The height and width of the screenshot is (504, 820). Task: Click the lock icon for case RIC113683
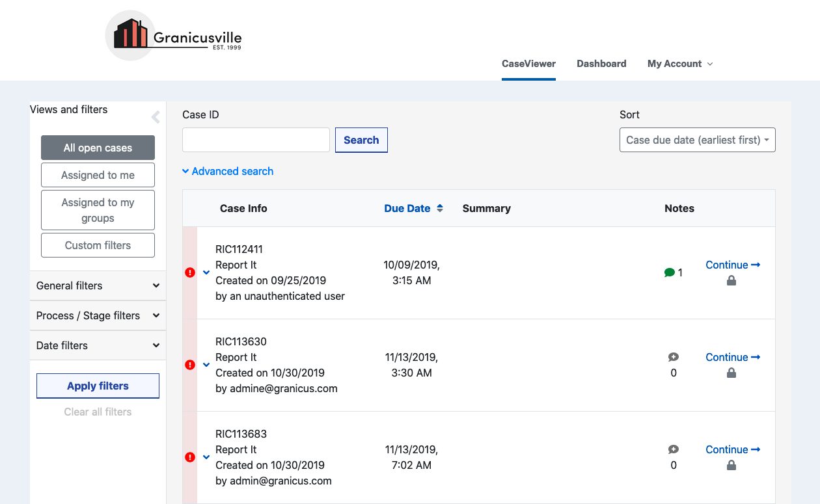coord(731,465)
